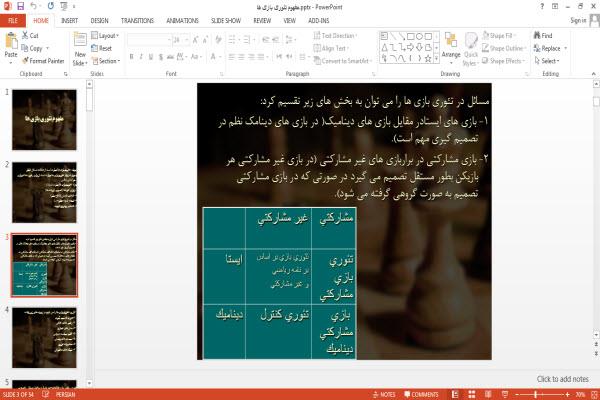Select slide 1 thumbnail

pos(44,119)
